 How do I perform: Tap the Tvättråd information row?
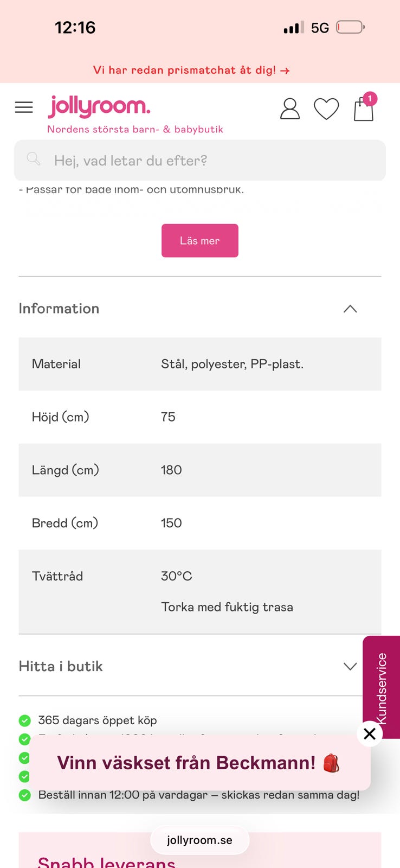[200, 591]
